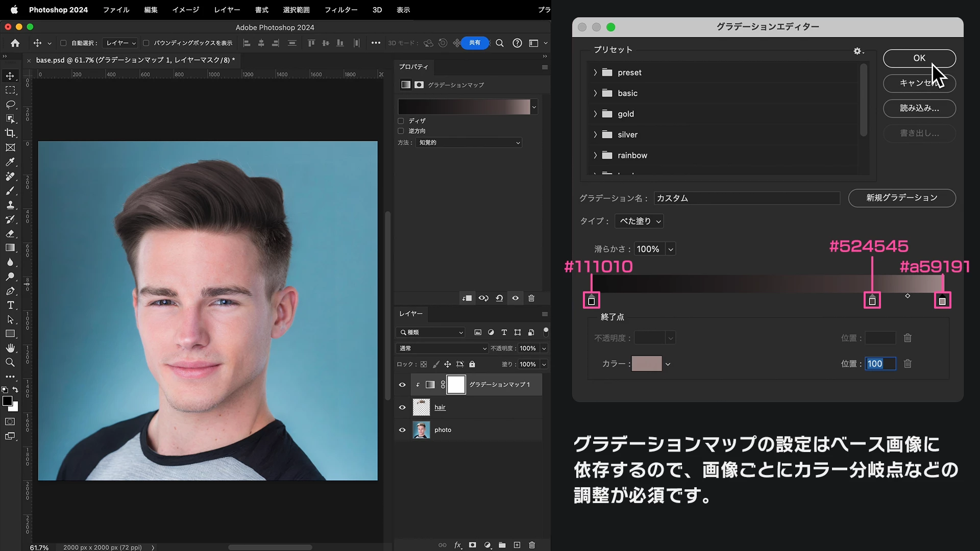This screenshot has height=551, width=980.
Task: Click the add layer mask icon
Action: 473,545
